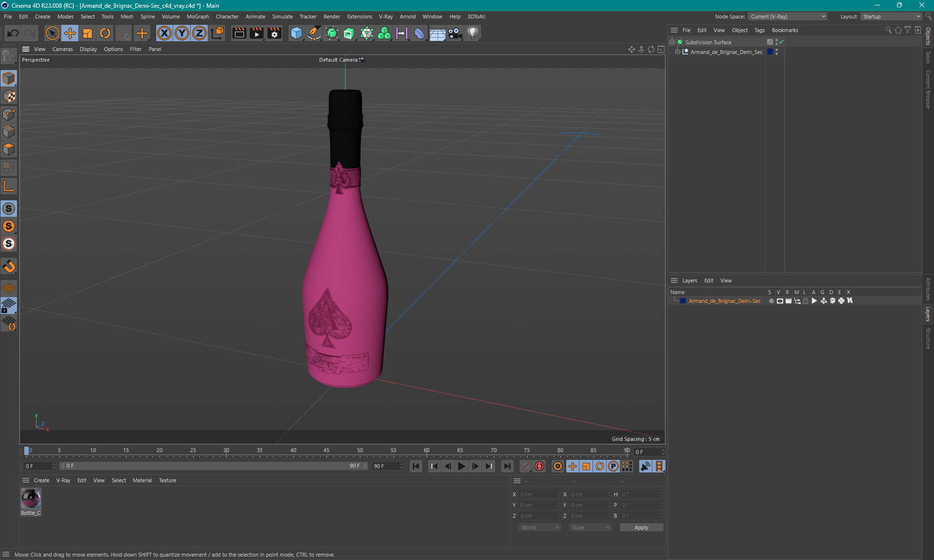934x560 pixels.
Task: Open the viewport Cameras menu
Action: (62, 49)
